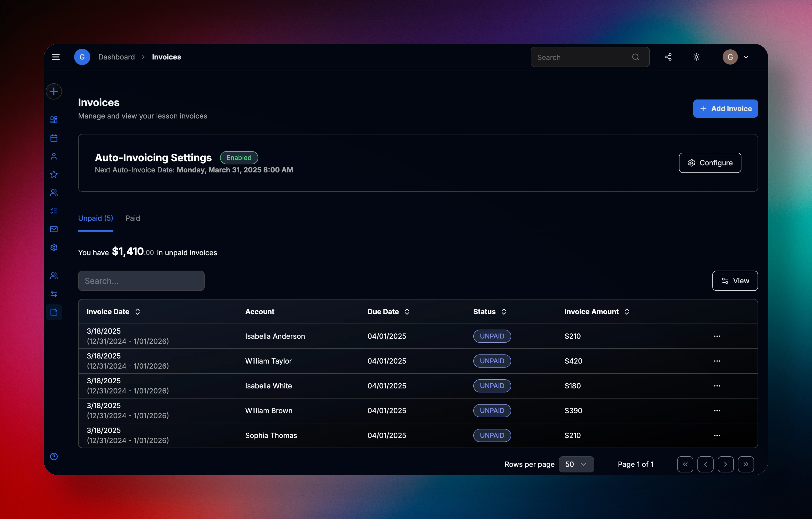
Task: Open row actions for William Taylor
Action: [717, 361]
